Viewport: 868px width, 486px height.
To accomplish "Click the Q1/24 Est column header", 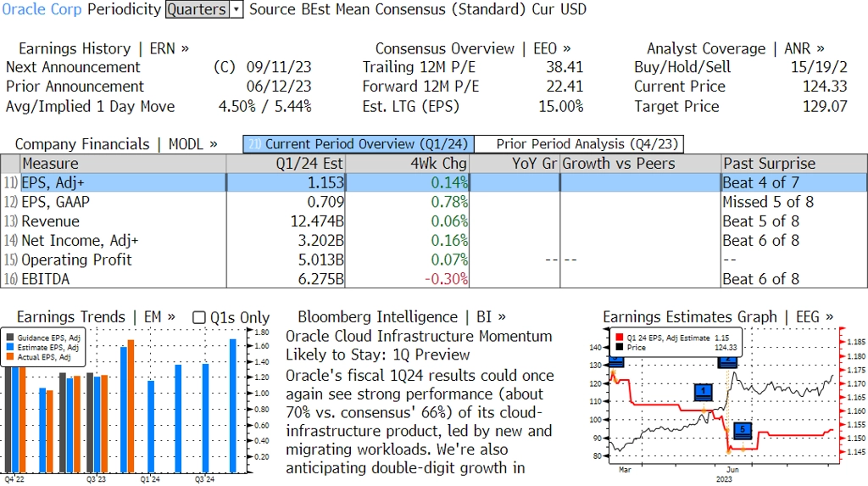I will click(286, 164).
